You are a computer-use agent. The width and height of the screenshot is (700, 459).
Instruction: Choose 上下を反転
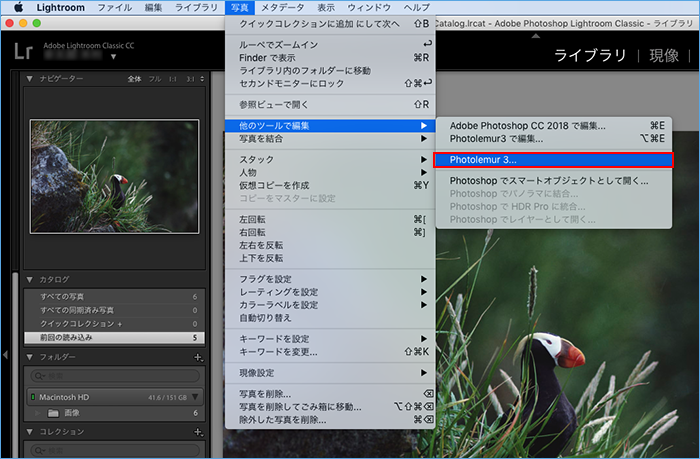330,258
